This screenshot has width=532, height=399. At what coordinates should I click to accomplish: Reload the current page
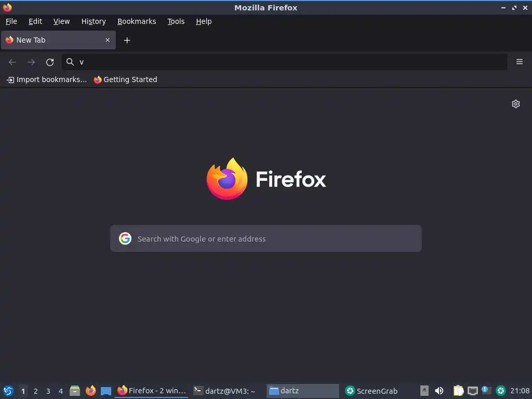(x=50, y=62)
